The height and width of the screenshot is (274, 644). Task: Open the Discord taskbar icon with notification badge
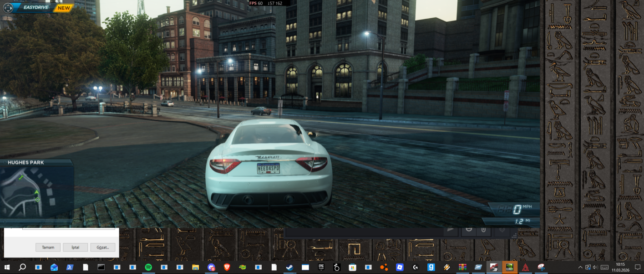(x=211, y=267)
